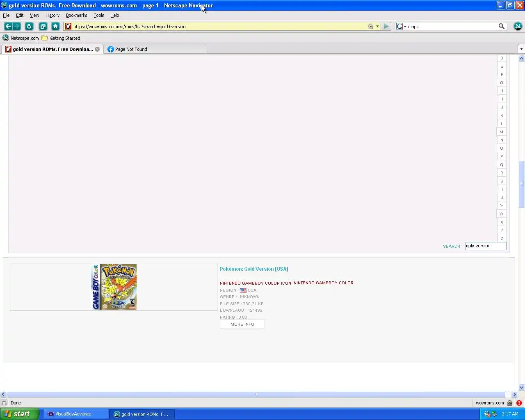Screen dimensions: 525x420
Task: Open the Getting Started bookmark folder
Action: [61, 38]
